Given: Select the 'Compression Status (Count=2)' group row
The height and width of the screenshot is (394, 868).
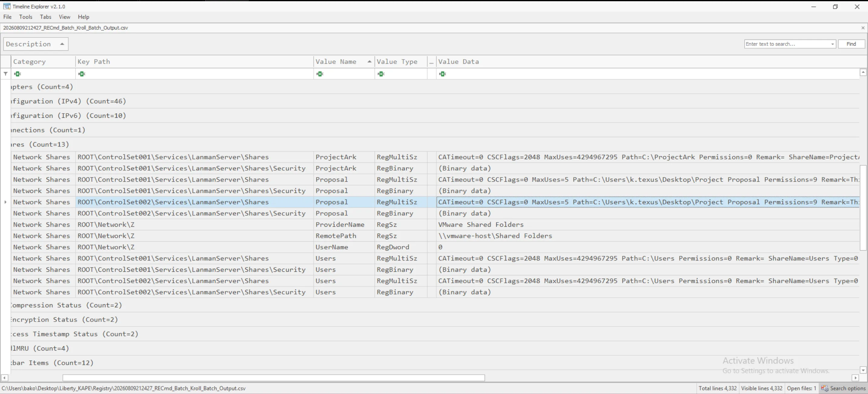Looking at the screenshot, I should click(435, 305).
